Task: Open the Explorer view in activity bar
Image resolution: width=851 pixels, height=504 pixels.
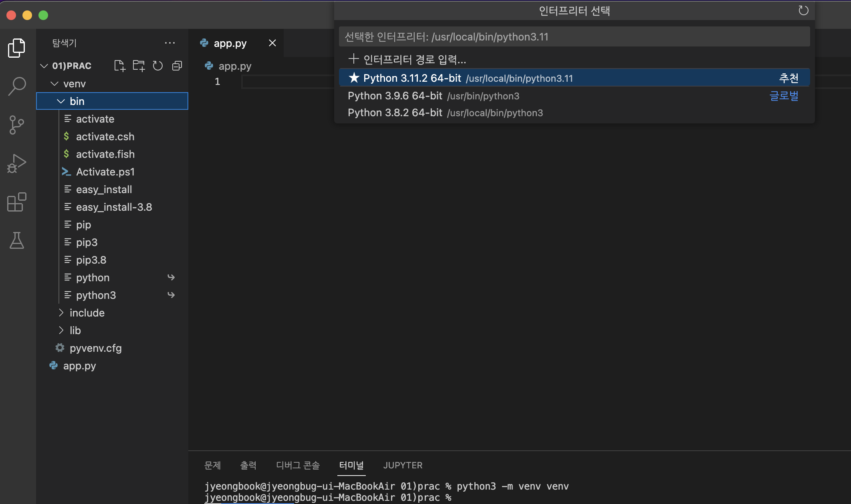Action: tap(16, 48)
